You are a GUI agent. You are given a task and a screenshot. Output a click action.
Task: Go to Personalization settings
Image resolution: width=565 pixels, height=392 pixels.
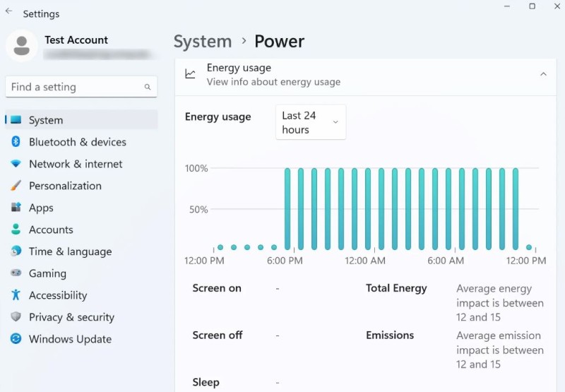[x=81, y=186]
